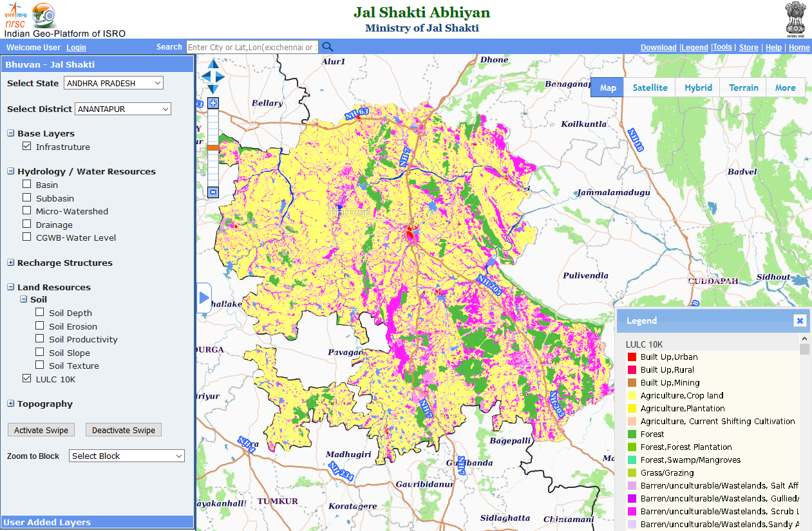Open the Tools link
The height and width of the screenshot is (531, 812).
722,48
